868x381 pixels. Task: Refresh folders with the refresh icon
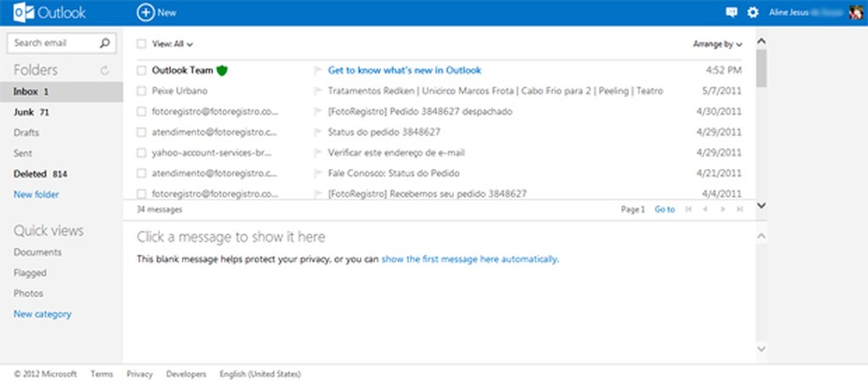pyautogui.click(x=105, y=71)
